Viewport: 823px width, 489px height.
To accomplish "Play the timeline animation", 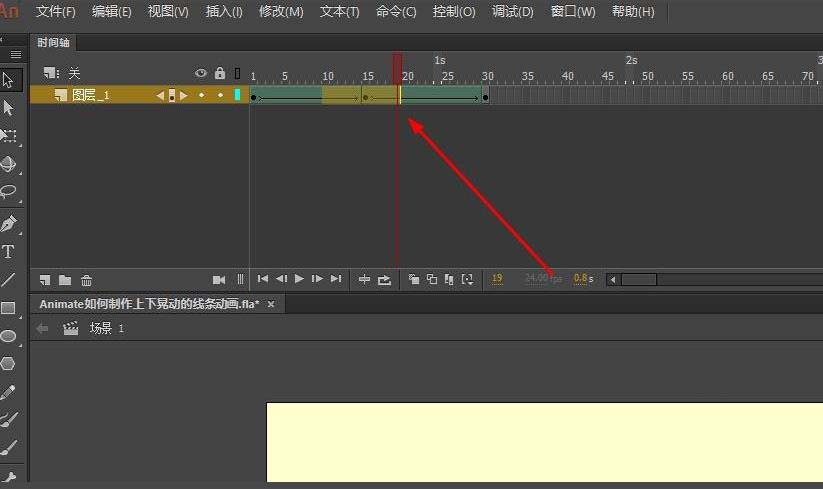I will (x=299, y=279).
